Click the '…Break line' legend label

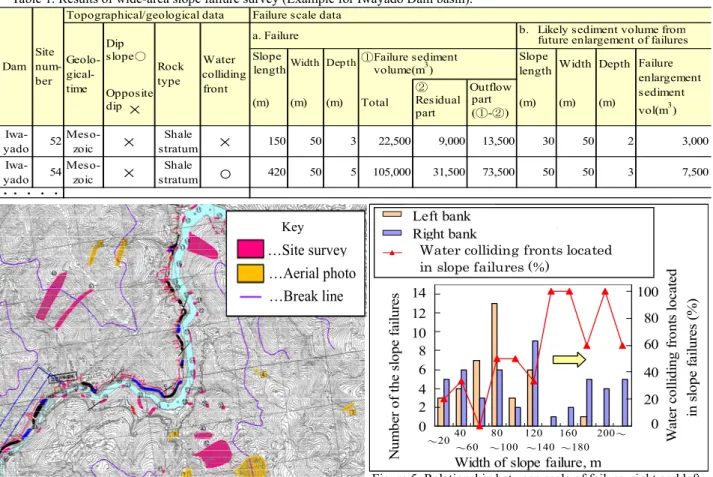pyautogui.click(x=305, y=296)
